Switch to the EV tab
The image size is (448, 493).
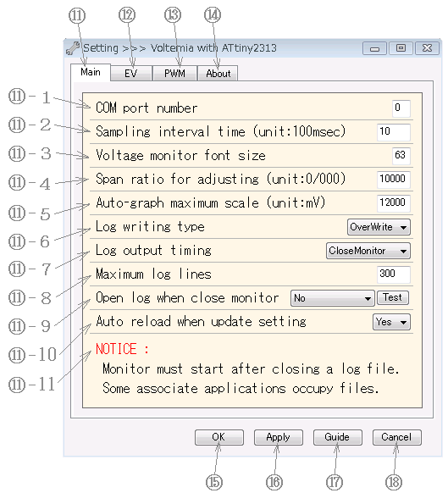130,74
